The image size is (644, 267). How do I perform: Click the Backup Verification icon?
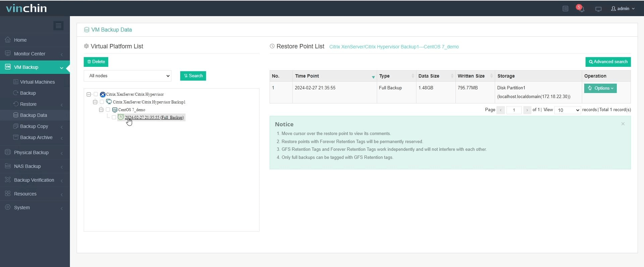(8, 180)
